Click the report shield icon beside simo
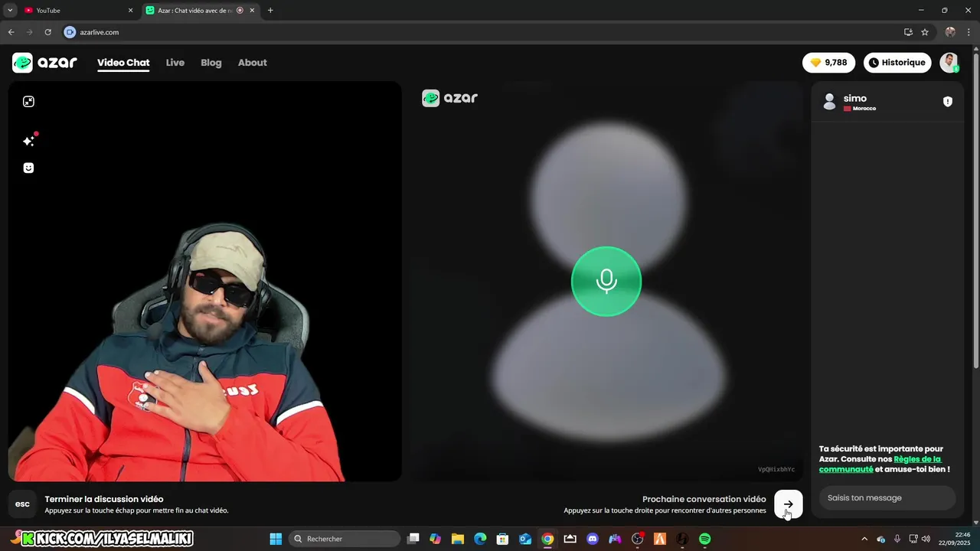This screenshot has width=980, height=551. tap(948, 102)
